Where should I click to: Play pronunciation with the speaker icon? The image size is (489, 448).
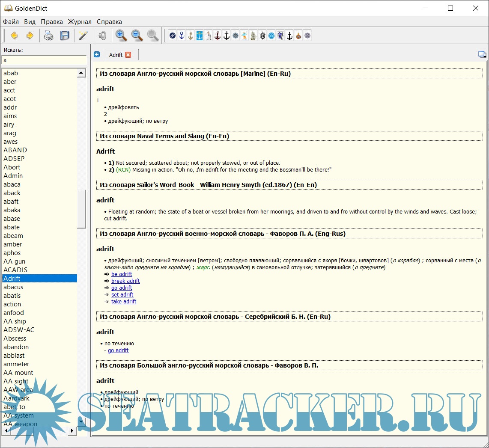[x=102, y=36]
